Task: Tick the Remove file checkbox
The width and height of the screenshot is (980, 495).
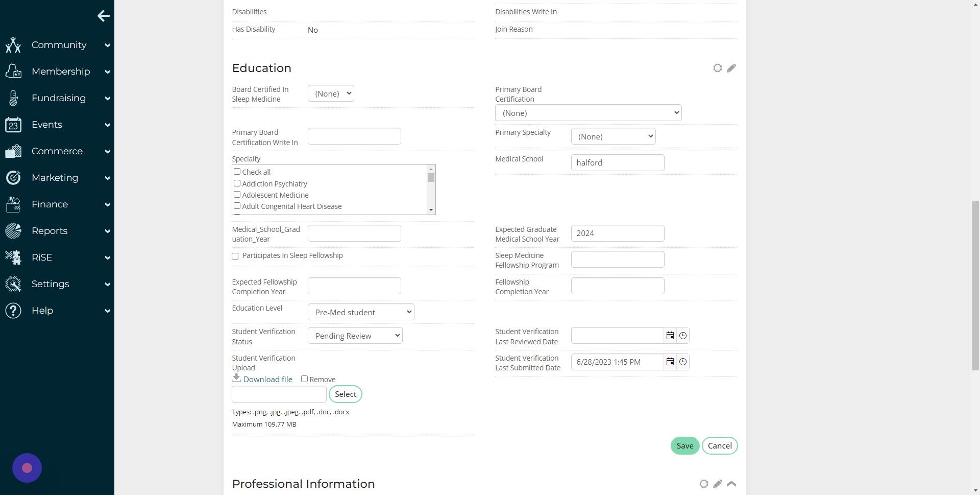Action: pos(304,379)
